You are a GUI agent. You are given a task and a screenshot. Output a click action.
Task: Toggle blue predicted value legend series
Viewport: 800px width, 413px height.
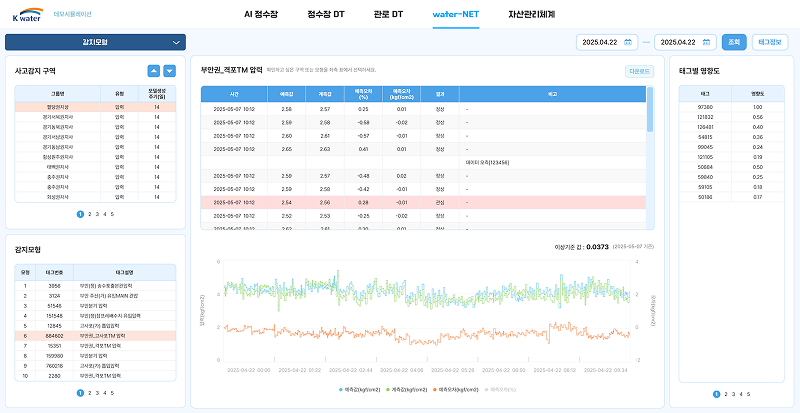pyautogui.click(x=360, y=390)
